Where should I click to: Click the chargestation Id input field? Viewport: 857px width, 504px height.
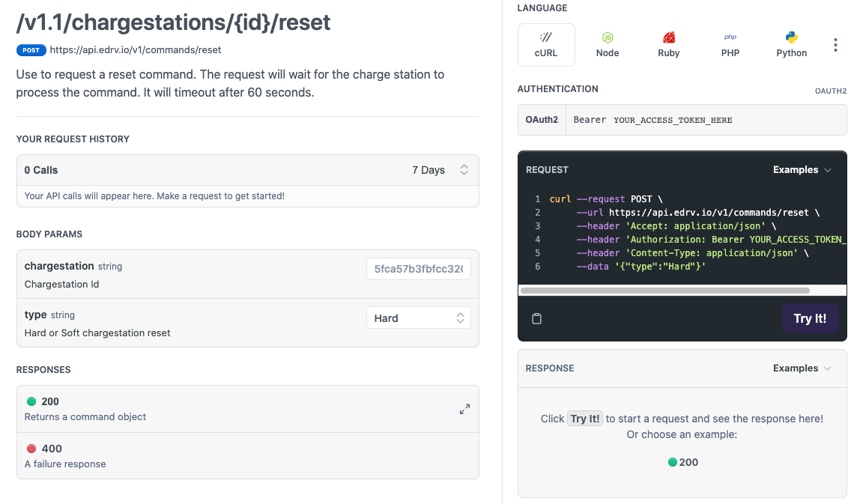418,269
